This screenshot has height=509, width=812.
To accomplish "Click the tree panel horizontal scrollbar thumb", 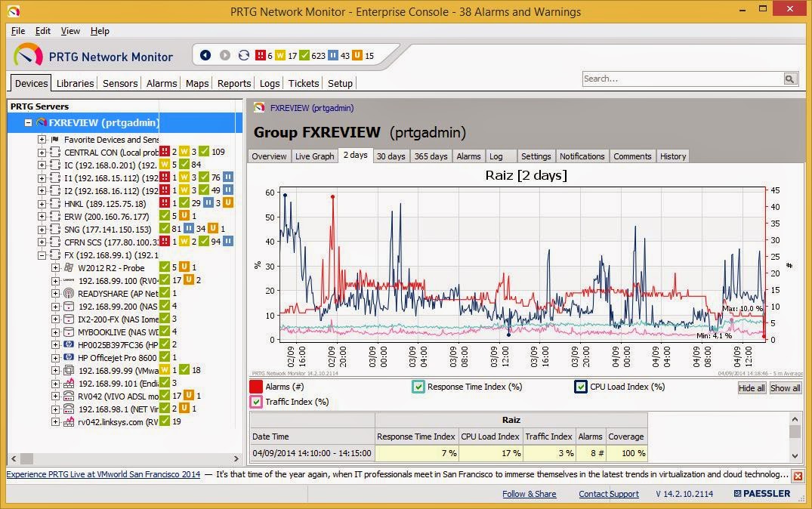I will [27, 458].
